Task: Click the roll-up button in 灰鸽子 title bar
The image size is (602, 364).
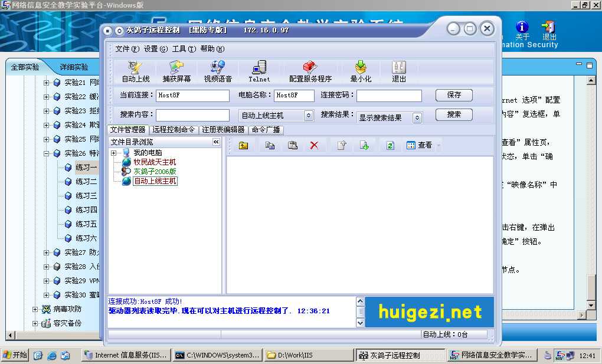Action: point(119,30)
